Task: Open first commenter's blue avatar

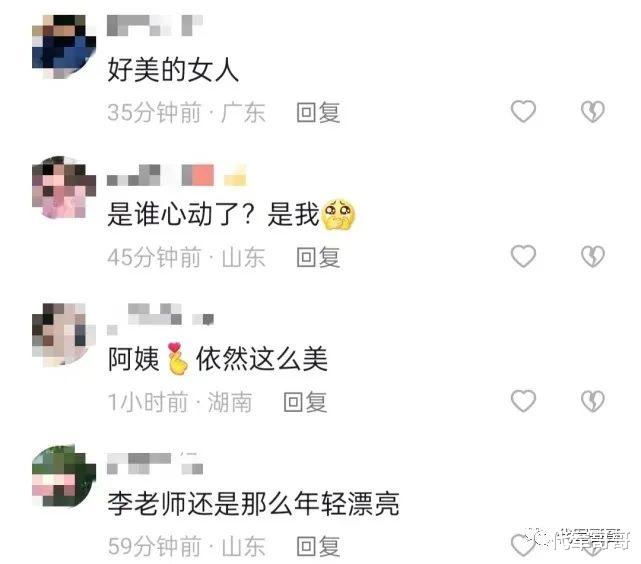Action: [64, 47]
